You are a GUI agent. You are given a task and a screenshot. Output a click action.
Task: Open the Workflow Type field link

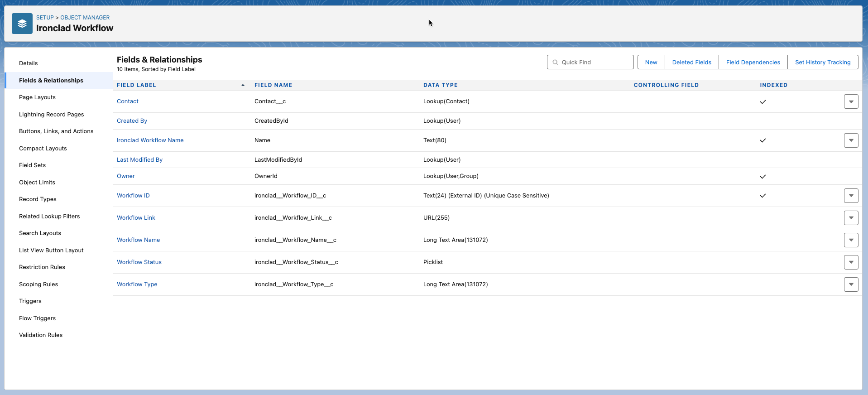click(x=137, y=284)
